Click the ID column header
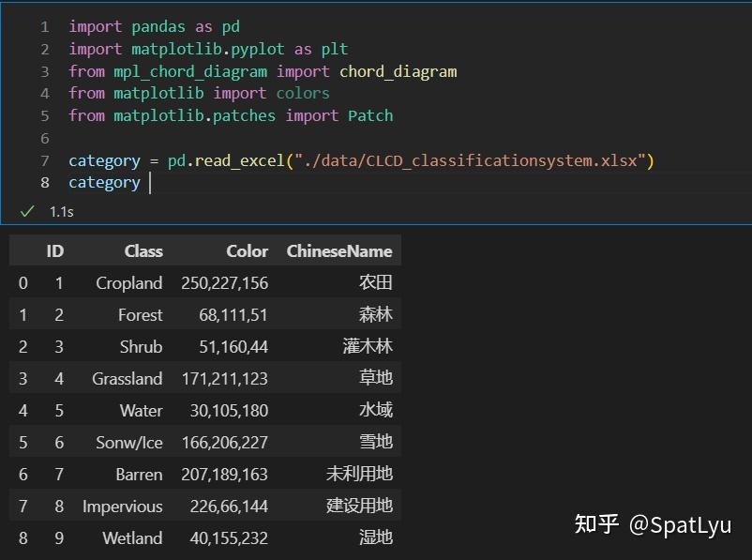The width and height of the screenshot is (752, 560). click(54, 251)
